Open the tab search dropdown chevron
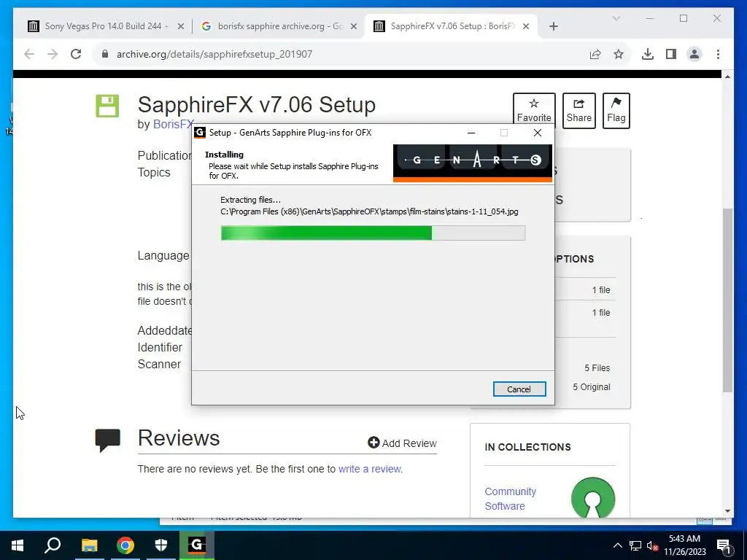 click(x=616, y=18)
